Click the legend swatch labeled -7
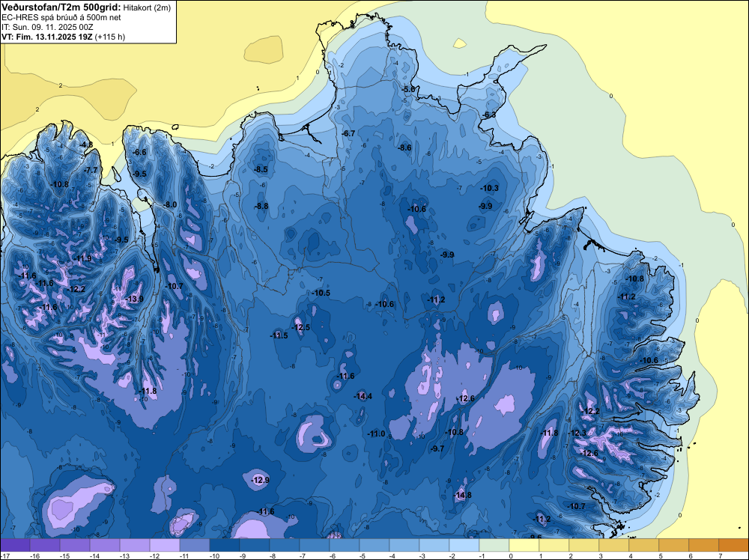Screen dimensions: 749x560 click(315, 545)
